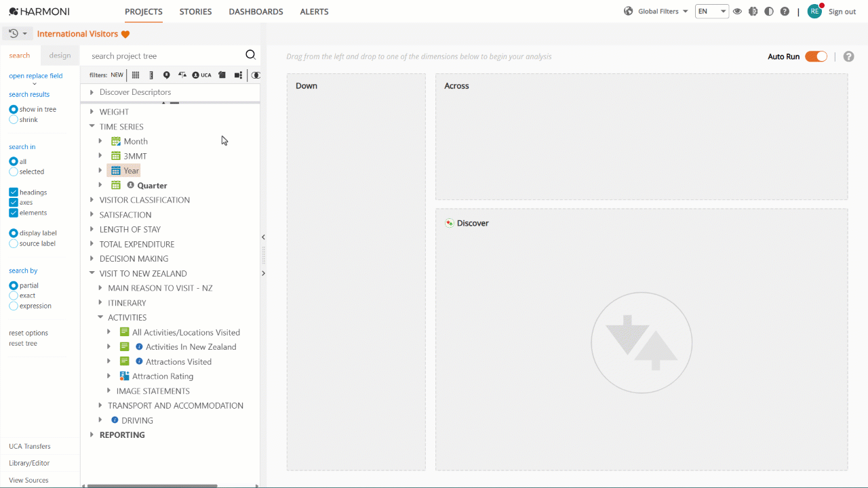The image size is (868, 488).
Task: Collapse the TIME SERIES node
Action: [92, 127]
